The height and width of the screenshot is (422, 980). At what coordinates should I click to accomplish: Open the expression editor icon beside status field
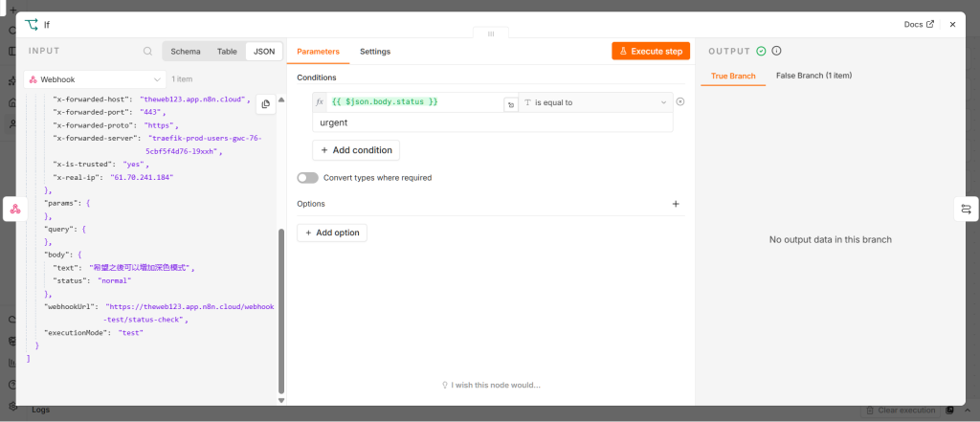[x=511, y=105]
